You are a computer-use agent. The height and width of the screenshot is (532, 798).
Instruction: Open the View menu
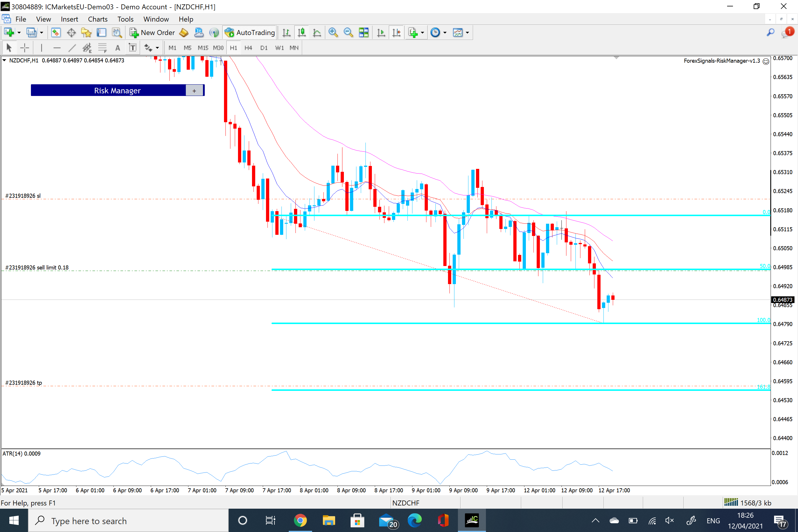click(x=43, y=19)
